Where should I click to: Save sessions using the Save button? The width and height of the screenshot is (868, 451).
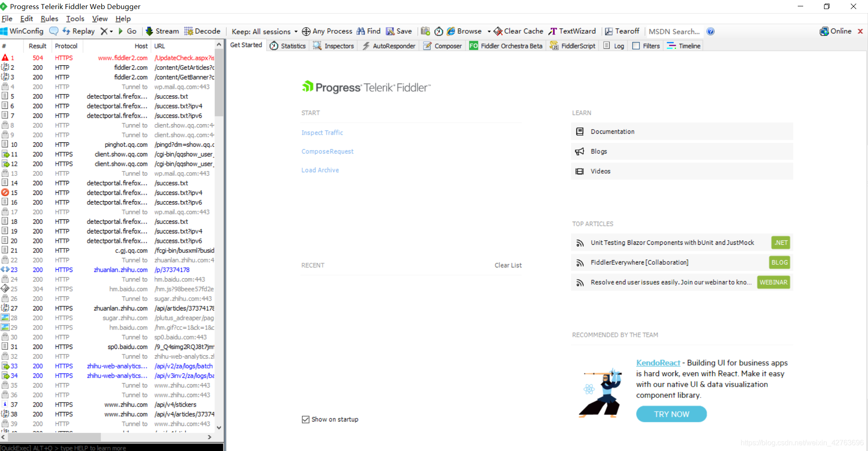(x=399, y=31)
